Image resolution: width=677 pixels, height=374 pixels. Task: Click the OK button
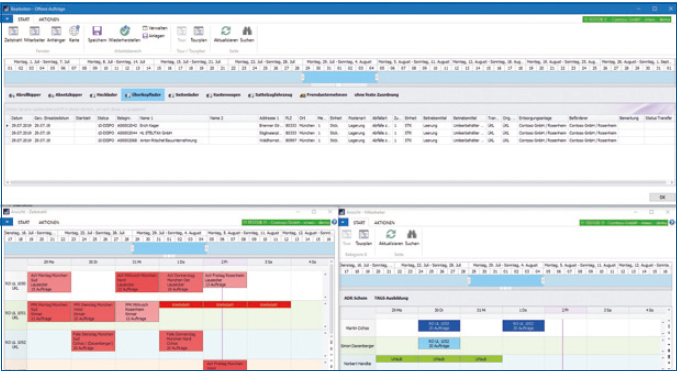tap(662, 197)
